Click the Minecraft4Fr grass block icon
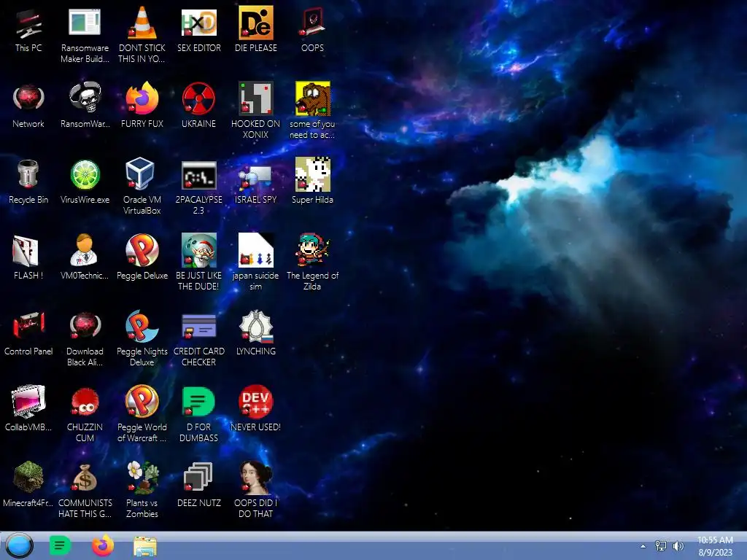The width and height of the screenshot is (747, 560). click(28, 477)
